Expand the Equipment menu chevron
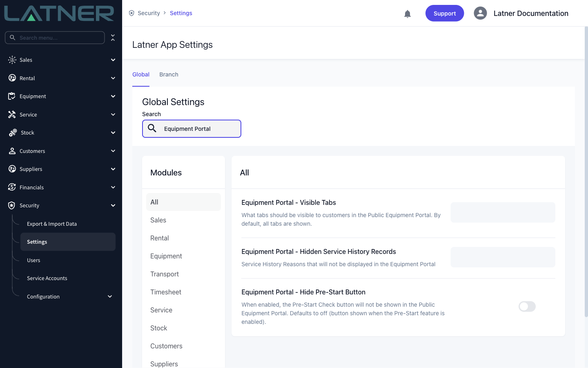Screen dimensions: 588x368 (x=113, y=96)
